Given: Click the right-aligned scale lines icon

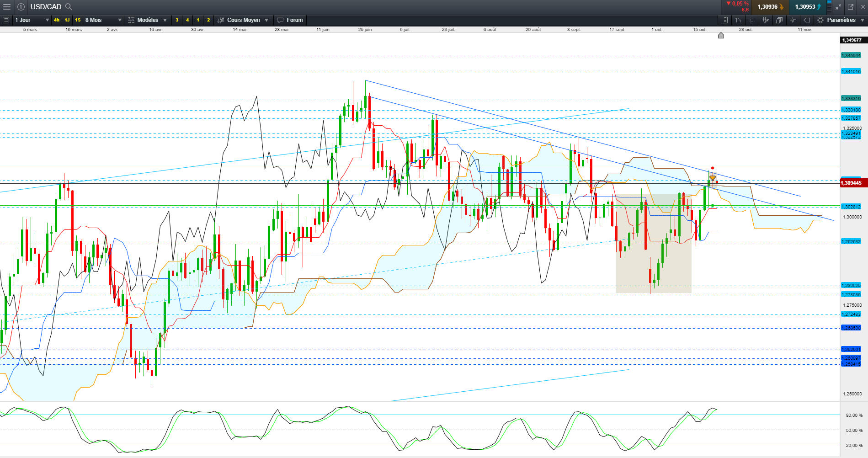Looking at the screenshot, I should (724, 20).
